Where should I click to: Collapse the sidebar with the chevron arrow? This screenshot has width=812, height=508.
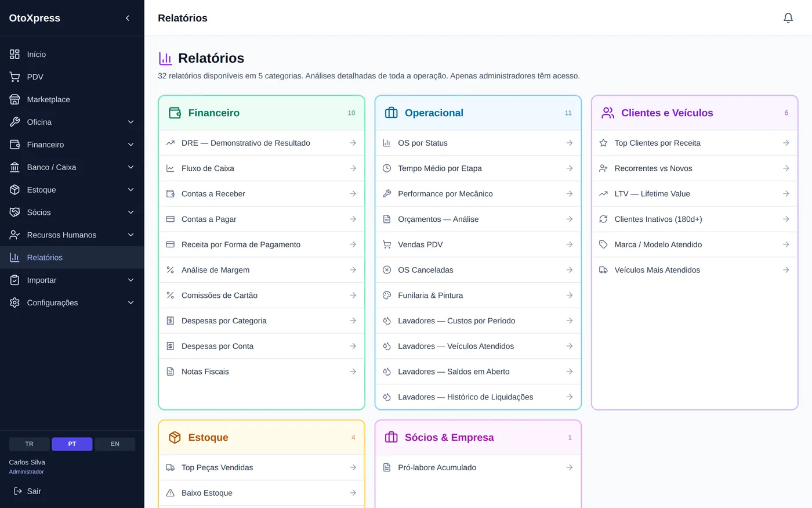tap(128, 18)
